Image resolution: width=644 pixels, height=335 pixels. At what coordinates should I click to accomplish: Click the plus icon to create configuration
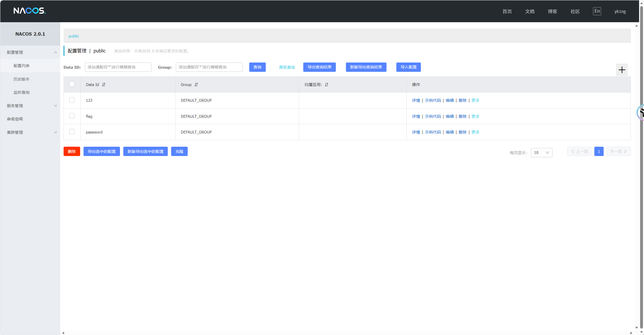622,70
